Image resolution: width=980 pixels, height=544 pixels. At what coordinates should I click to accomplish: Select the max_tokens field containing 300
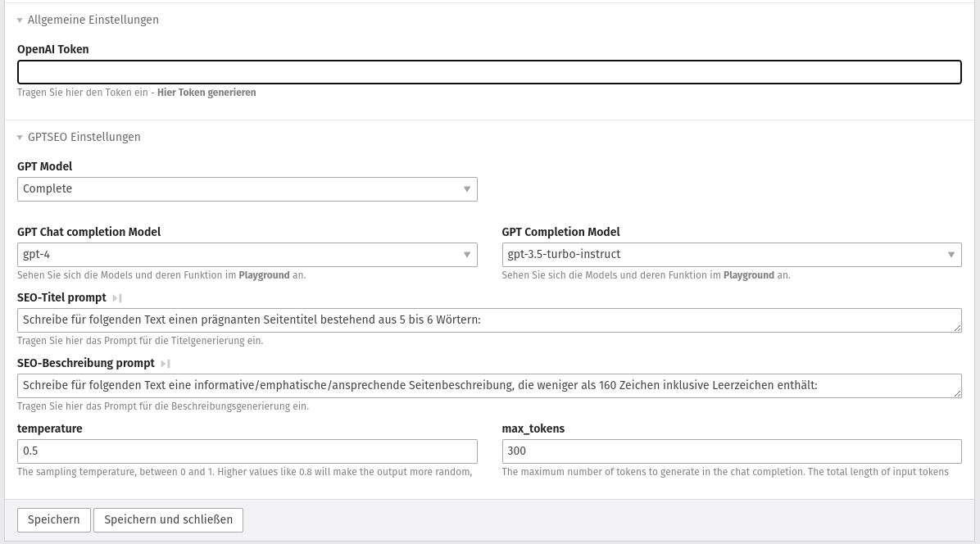click(x=731, y=451)
